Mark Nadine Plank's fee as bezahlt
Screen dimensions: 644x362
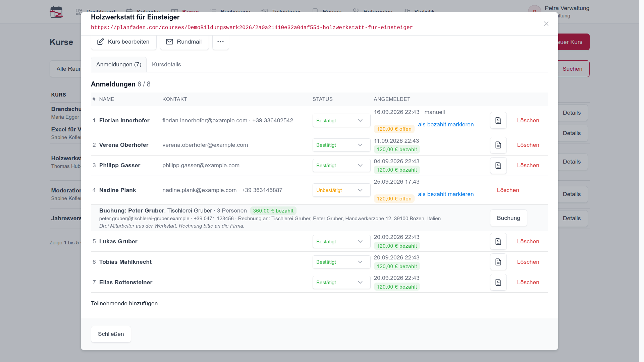(446, 194)
